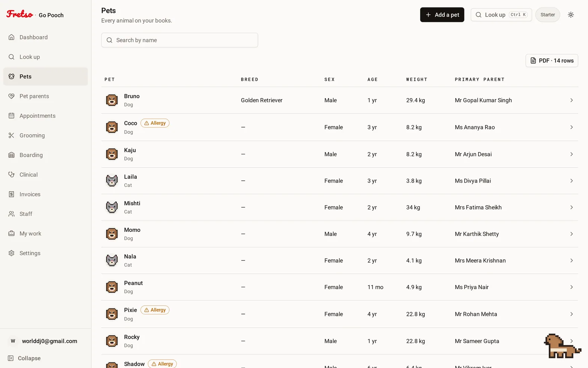Click the Golden Retriever breed cell
The image size is (588, 368).
pos(262,100)
